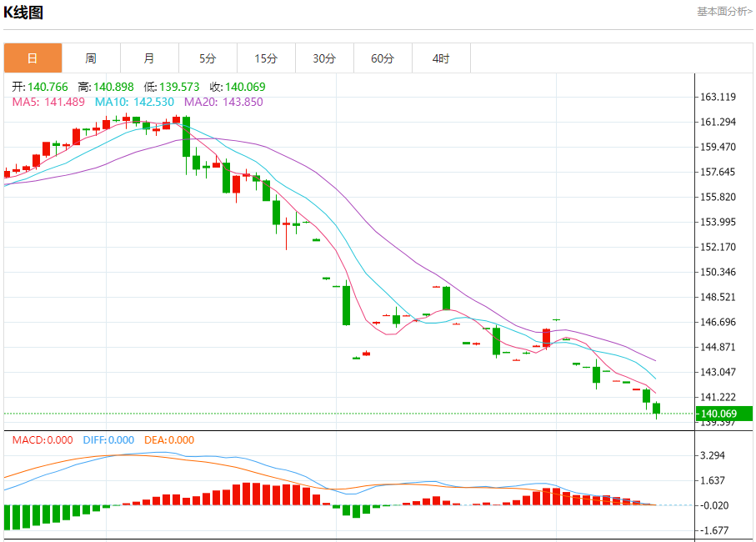Click the 153.995 price axis label
Viewport: 756px width, 542px height.
718,222
